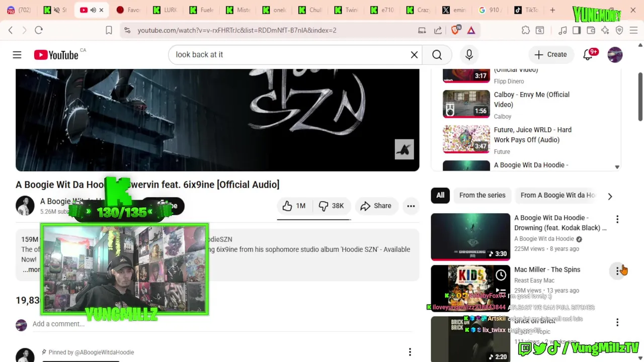The image size is (644, 362).
Task: Switch to the TikTok tab
Action: coord(526,10)
